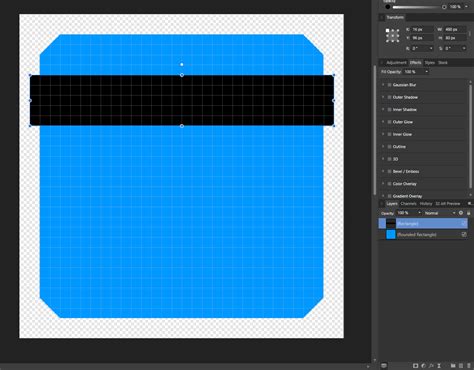Click the top-center handle of the black rectangle
This screenshot has width=474, height=370.
(182, 75)
